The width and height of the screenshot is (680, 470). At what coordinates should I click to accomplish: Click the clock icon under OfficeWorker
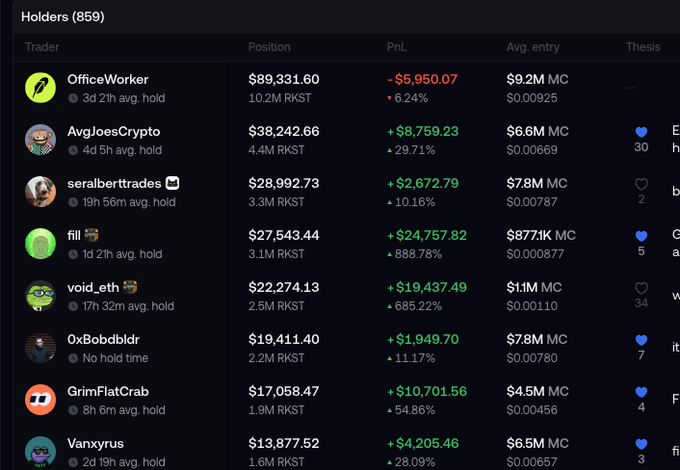tap(73, 98)
